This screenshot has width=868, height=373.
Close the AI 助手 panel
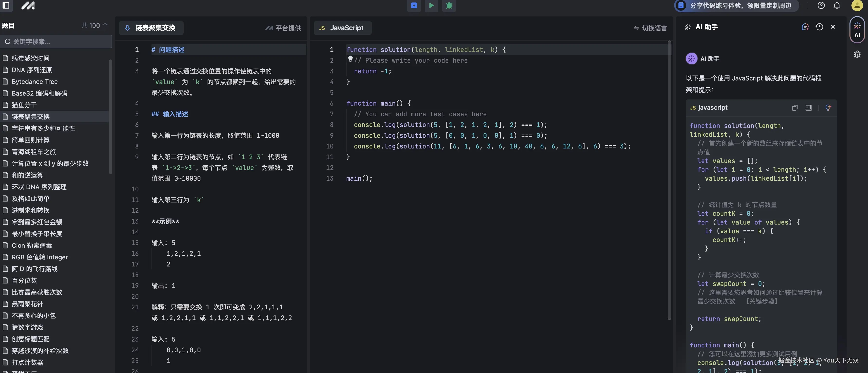tap(833, 27)
